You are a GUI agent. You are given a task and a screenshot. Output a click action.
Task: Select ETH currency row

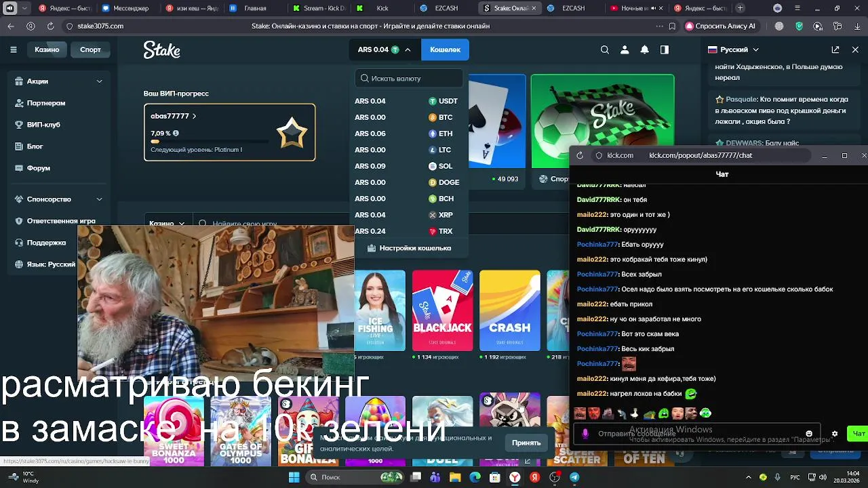point(409,134)
